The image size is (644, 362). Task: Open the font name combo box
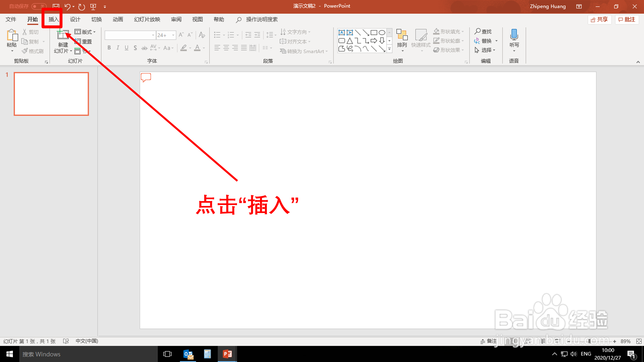[x=130, y=35]
